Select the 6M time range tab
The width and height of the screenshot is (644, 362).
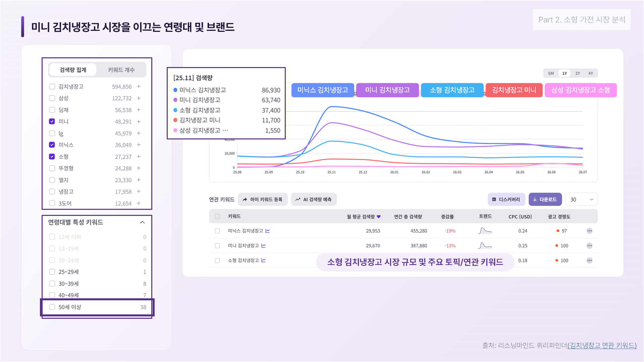[551, 73]
